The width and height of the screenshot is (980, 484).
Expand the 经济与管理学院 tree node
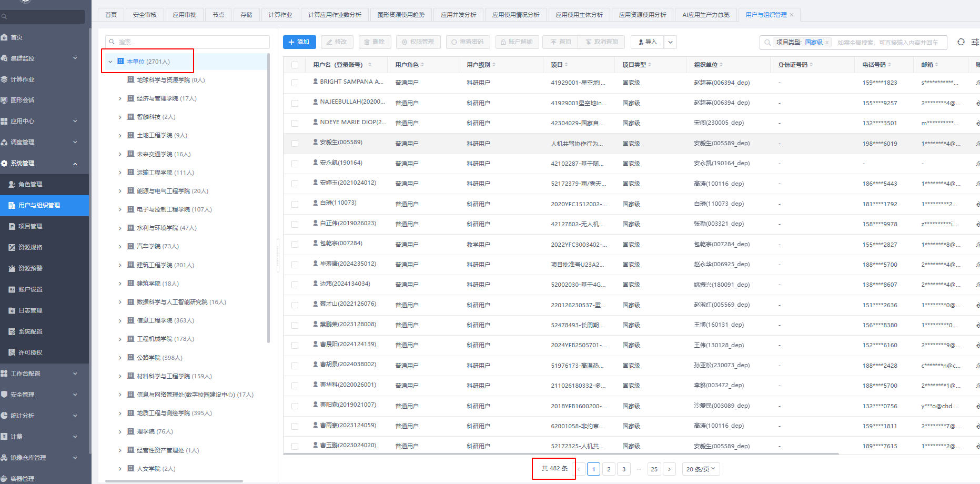(x=120, y=98)
